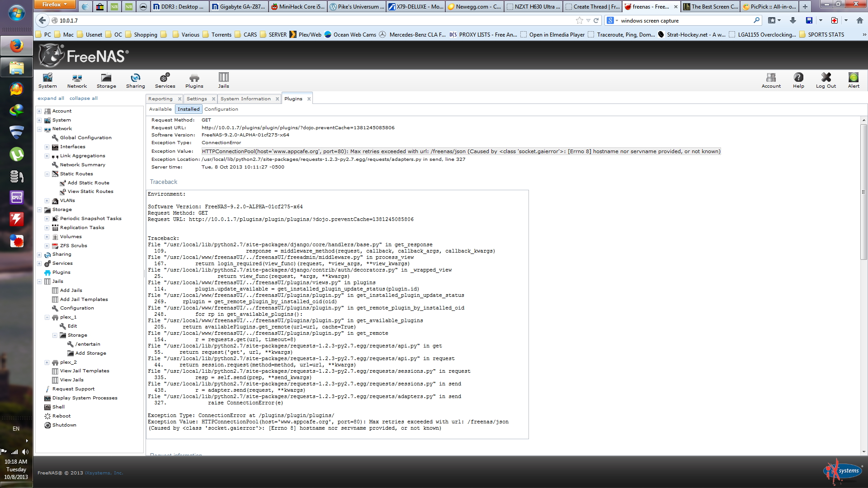868x488 pixels.
Task: Click volume icon in system tray
Action: point(25,452)
